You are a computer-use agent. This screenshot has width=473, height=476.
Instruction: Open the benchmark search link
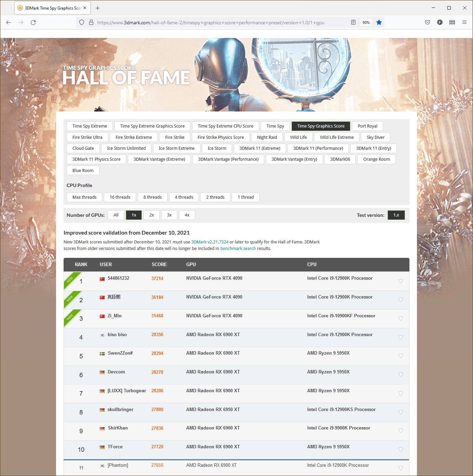[x=238, y=249]
